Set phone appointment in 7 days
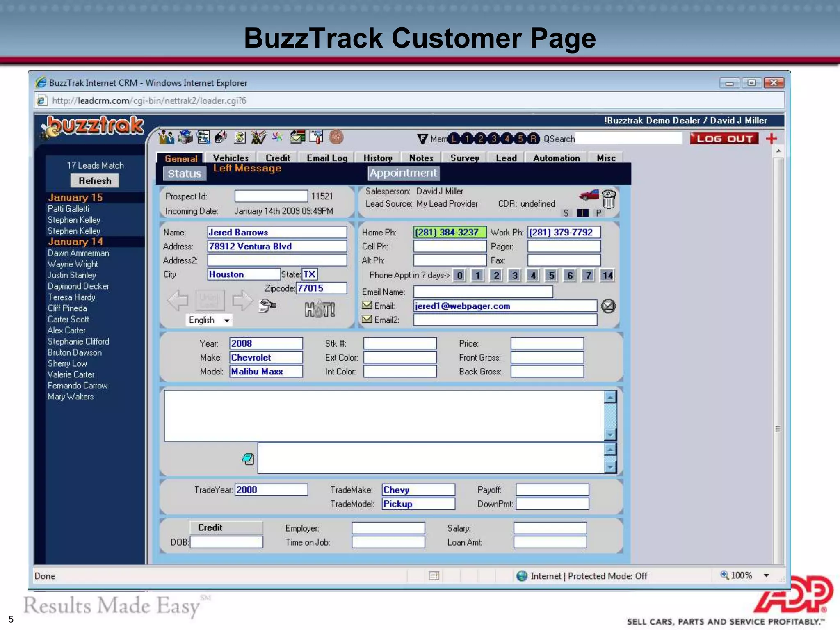Screen dimensions: 840x630 [x=589, y=275]
